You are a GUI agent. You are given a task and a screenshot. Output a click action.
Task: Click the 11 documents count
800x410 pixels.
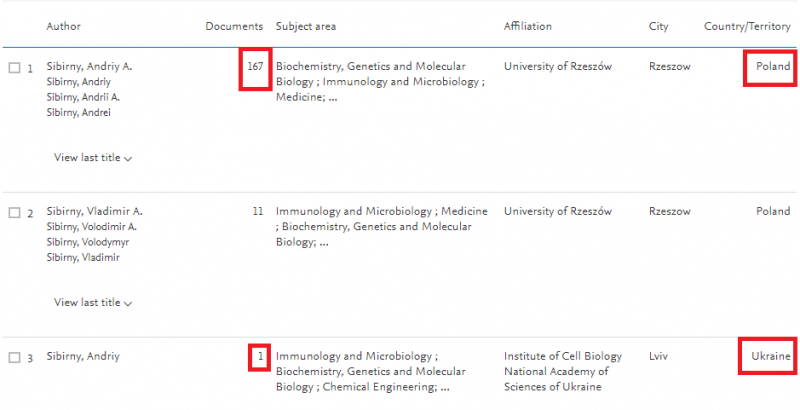point(257,211)
